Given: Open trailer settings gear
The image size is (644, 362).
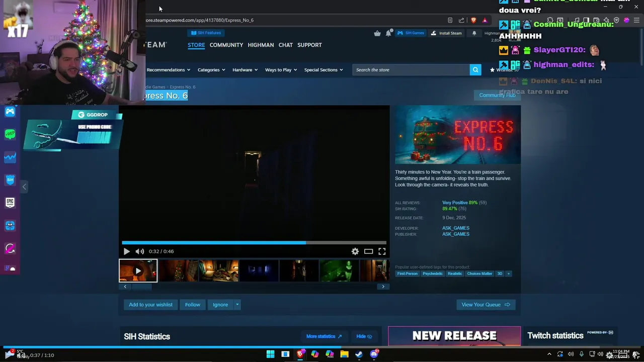Looking at the screenshot, I should pos(355,251).
